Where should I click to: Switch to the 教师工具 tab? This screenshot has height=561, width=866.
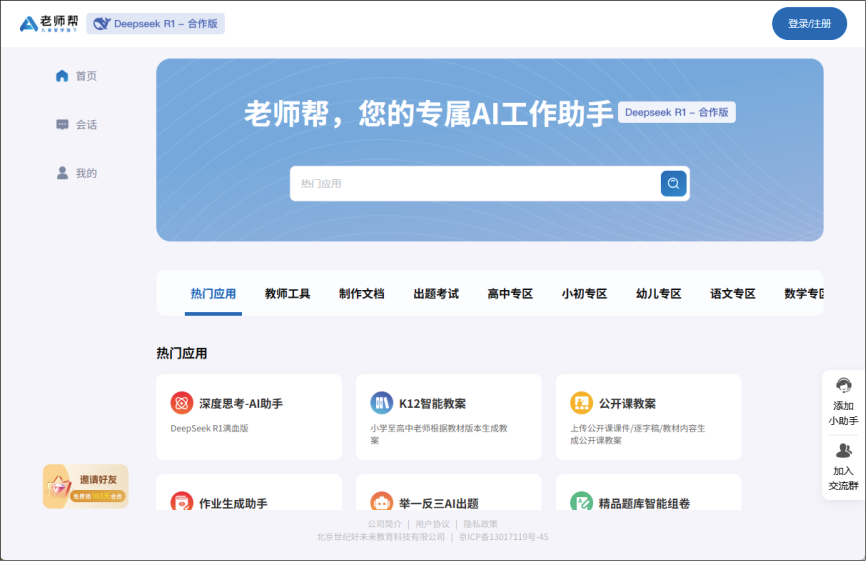(x=287, y=294)
